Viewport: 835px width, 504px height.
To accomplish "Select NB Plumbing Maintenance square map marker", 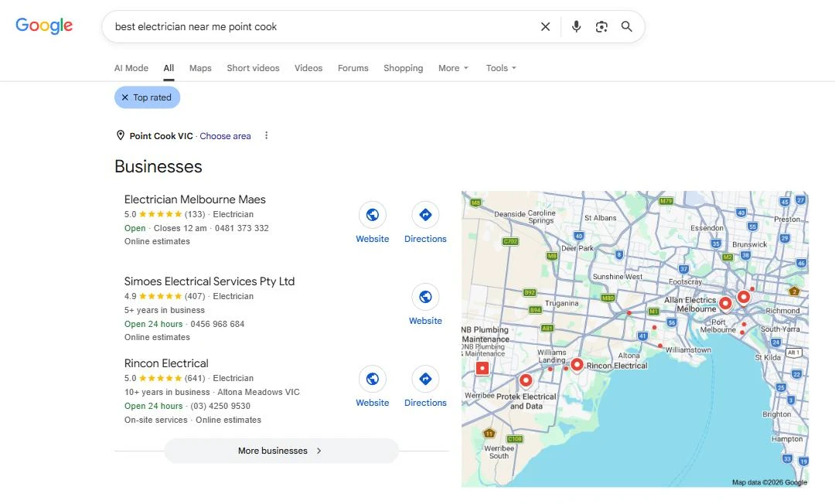I will 482,368.
